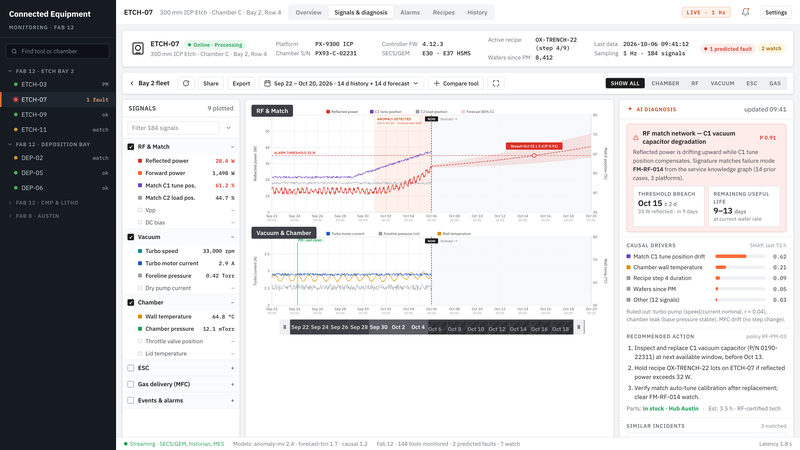Click the Settings button
The height and width of the screenshot is (450, 800).
[776, 12]
